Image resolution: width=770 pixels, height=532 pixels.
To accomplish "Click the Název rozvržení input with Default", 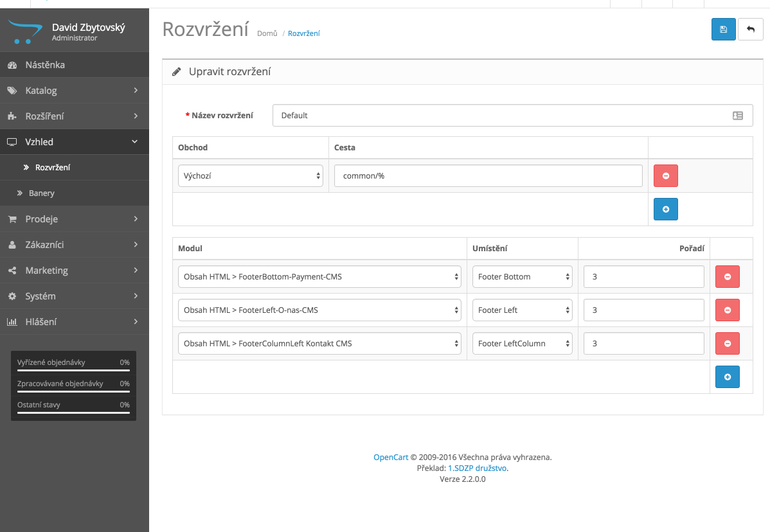I will (x=513, y=116).
